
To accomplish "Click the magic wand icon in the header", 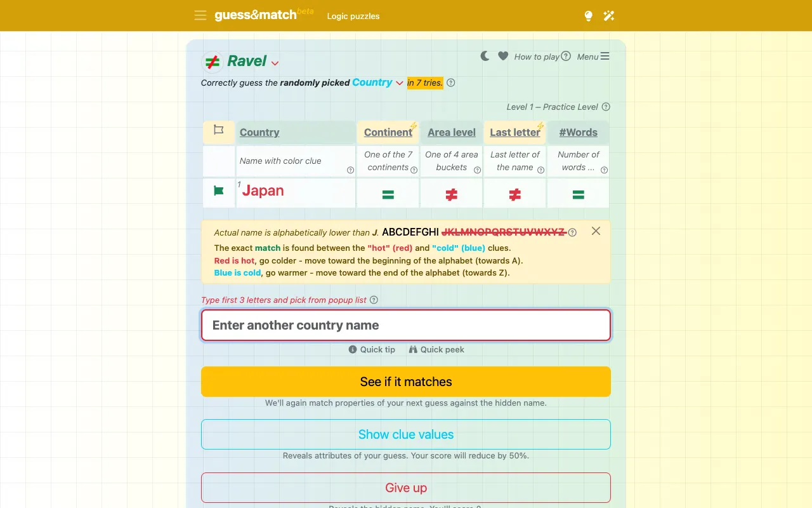I will click(x=609, y=16).
